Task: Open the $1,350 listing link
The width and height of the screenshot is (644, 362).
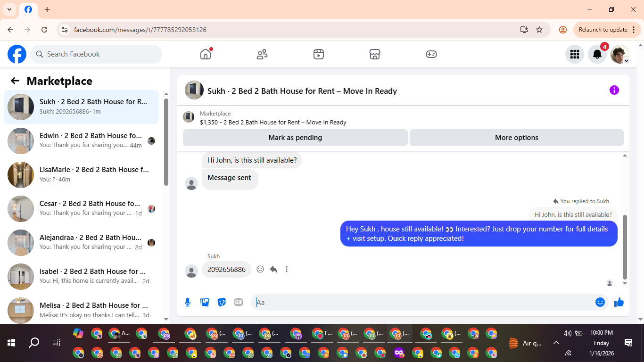Action: [x=273, y=122]
